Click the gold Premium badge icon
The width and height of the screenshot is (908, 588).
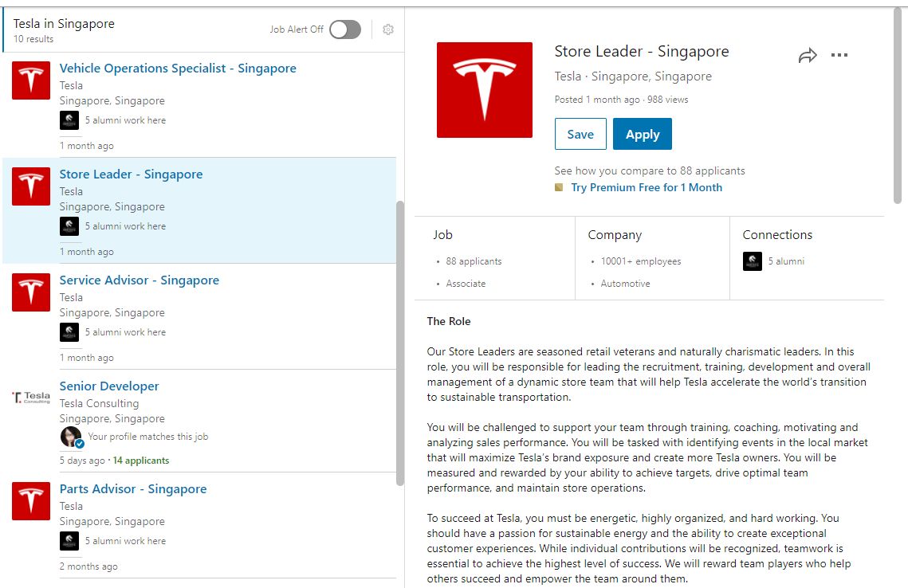point(559,187)
